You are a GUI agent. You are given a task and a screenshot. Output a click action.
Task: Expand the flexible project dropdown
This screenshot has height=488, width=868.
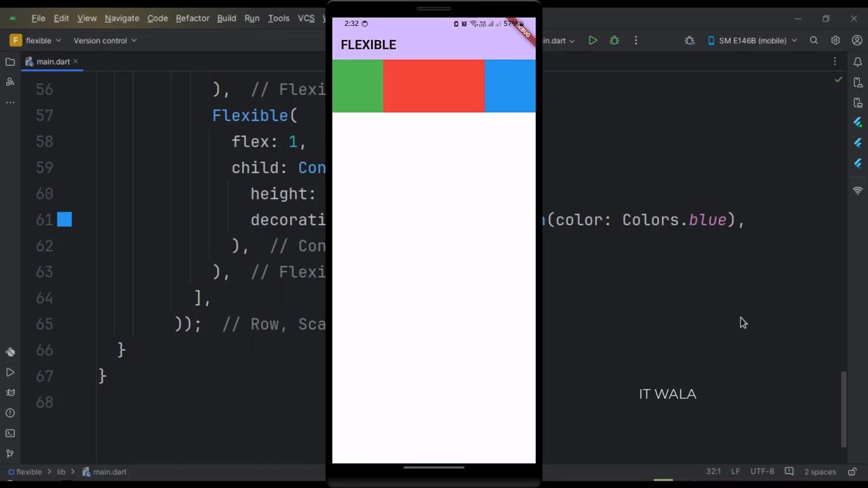37,41
